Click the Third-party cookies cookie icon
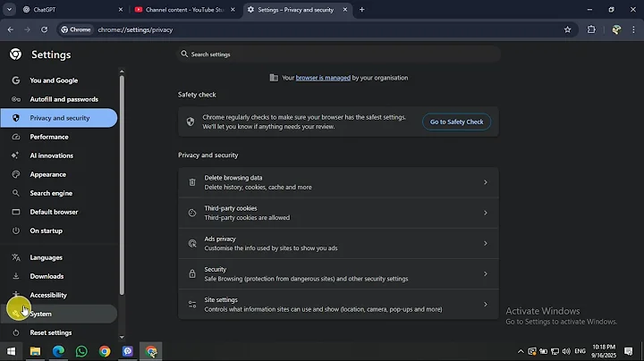 coord(191,213)
